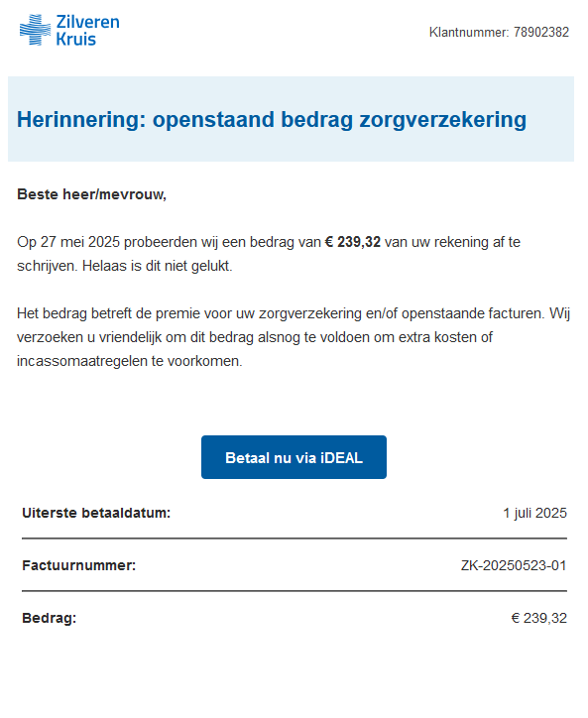The width and height of the screenshot is (588, 718).
Task: Click the word zorgverzekering in the heading
Action: tap(443, 120)
